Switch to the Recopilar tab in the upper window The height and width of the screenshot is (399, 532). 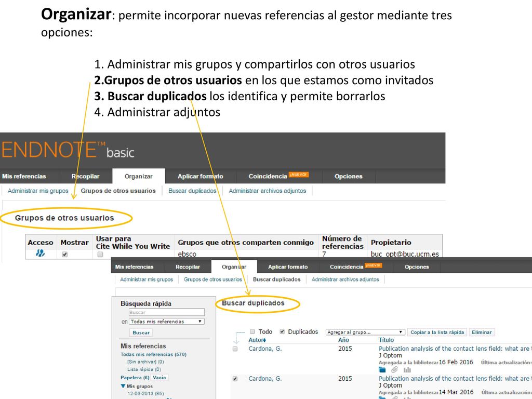[86, 177]
